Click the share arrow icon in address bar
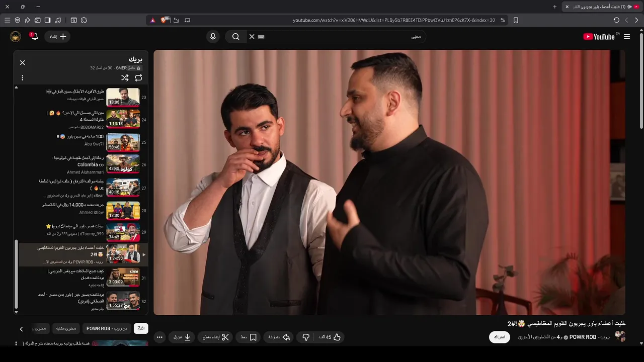 pos(176,20)
